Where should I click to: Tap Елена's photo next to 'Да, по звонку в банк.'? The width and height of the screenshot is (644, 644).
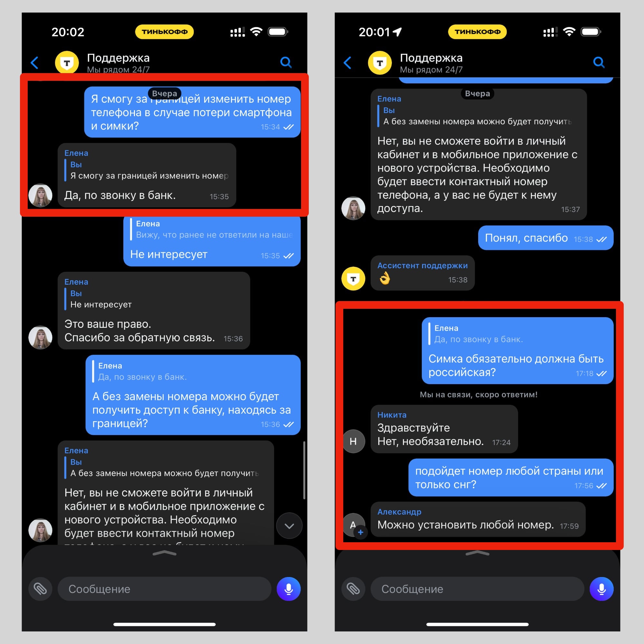coord(40,195)
